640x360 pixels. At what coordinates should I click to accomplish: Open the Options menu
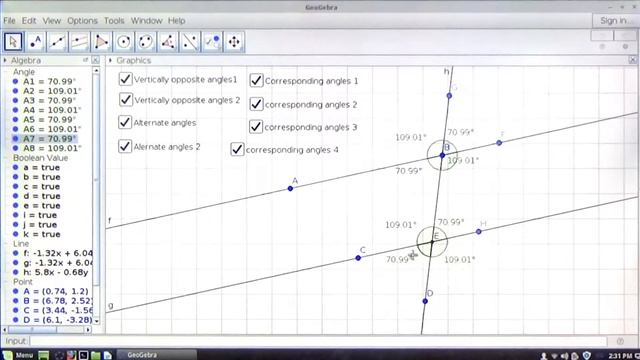click(x=82, y=20)
